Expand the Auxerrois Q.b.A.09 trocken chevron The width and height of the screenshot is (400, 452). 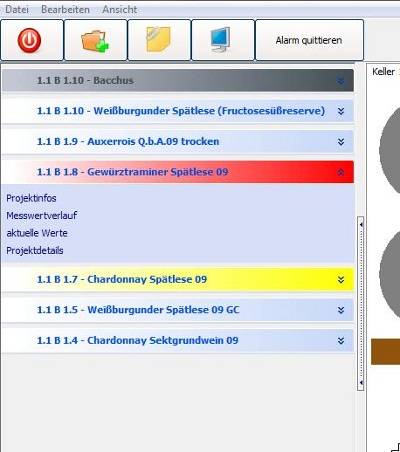point(341,142)
